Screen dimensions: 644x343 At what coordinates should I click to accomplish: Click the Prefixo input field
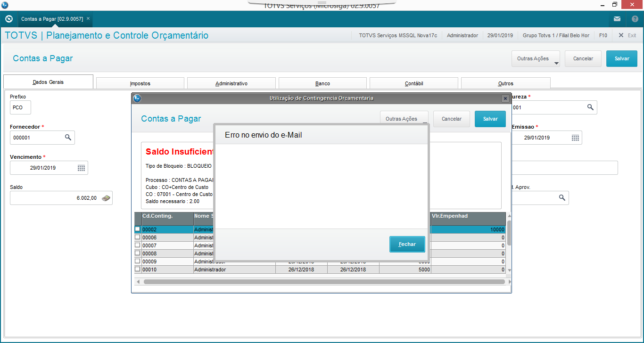pos(20,107)
